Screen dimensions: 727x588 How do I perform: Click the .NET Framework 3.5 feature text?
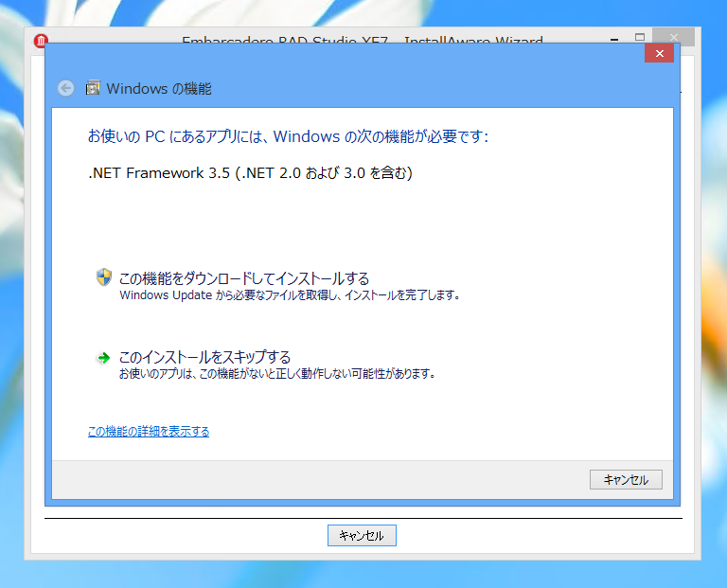pos(250,173)
